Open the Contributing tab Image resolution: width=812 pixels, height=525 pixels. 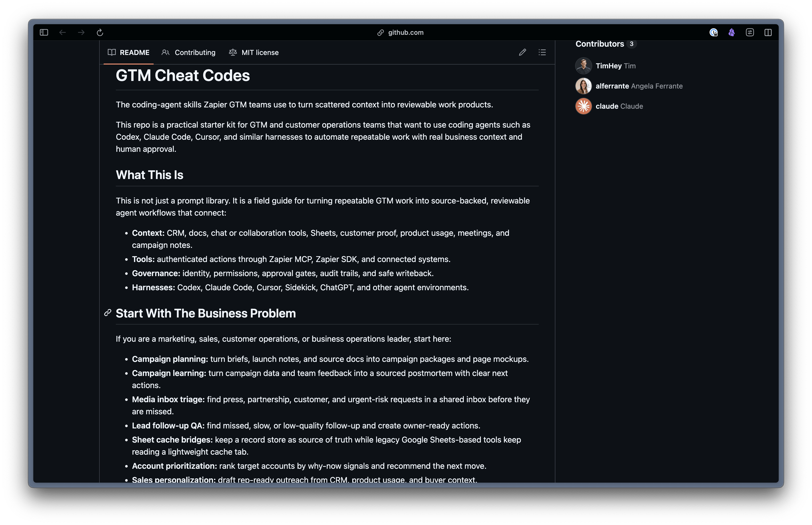(x=188, y=52)
